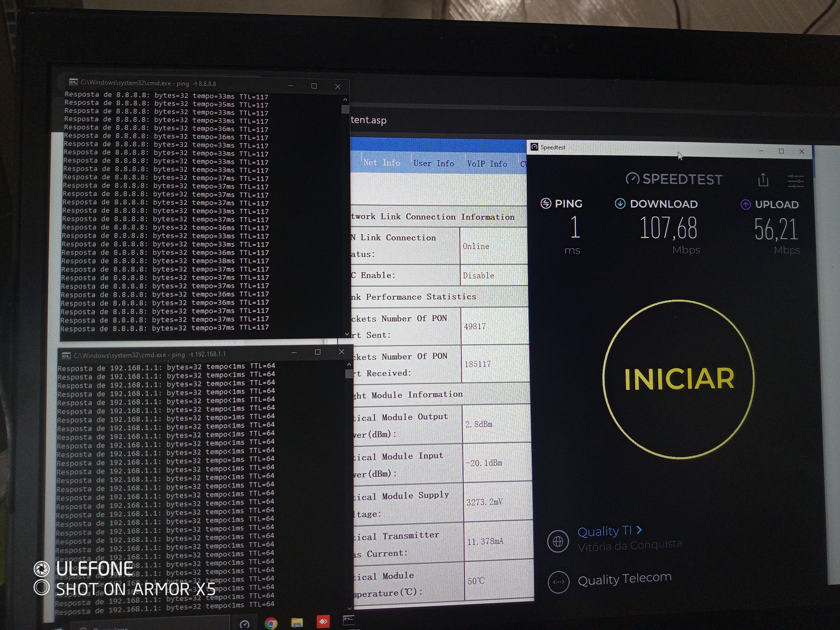840x630 pixels.
Task: Click the Speedtest share results icon
Action: tap(763, 180)
